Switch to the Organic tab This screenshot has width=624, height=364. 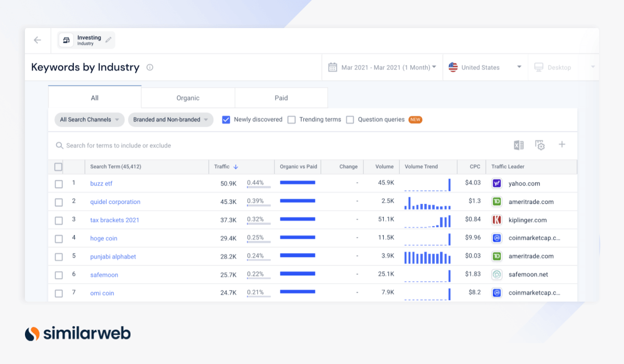[x=187, y=98]
